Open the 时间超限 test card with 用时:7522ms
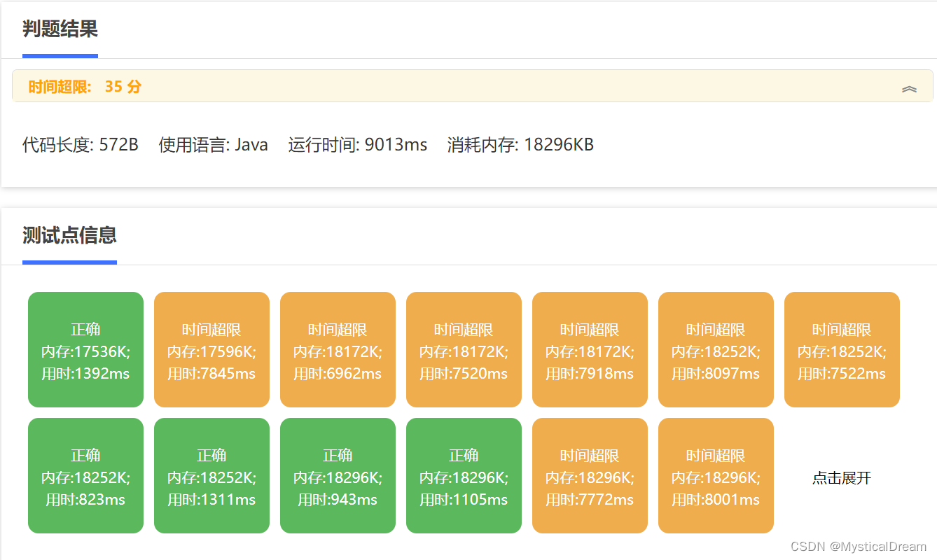 click(842, 349)
